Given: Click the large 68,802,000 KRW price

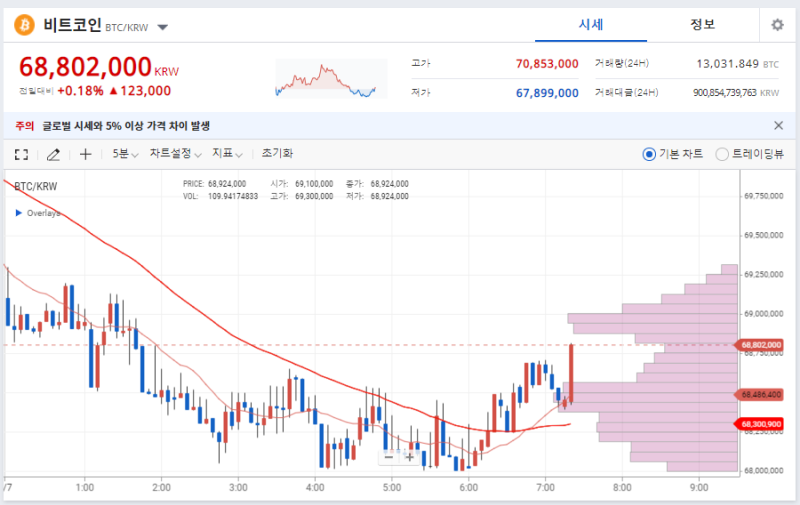Looking at the screenshot, I should point(99,67).
